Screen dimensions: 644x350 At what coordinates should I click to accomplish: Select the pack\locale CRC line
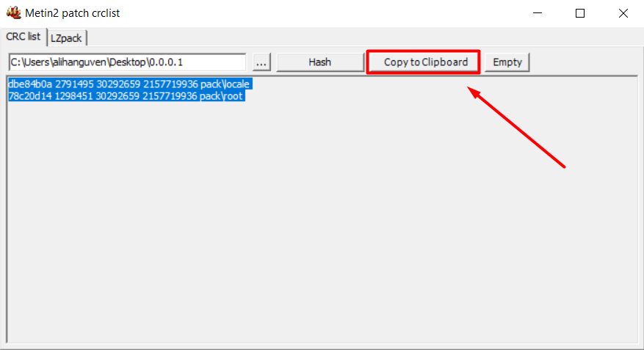tap(130, 84)
